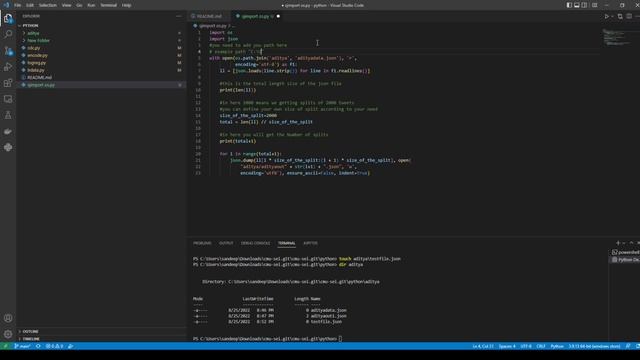Click the remote window indicator in status bar

click(x=5, y=346)
